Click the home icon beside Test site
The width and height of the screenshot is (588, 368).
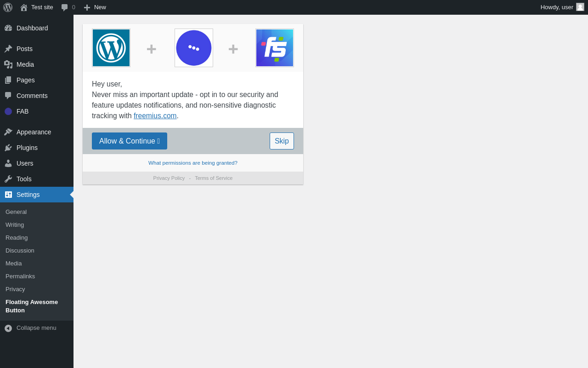tap(24, 7)
